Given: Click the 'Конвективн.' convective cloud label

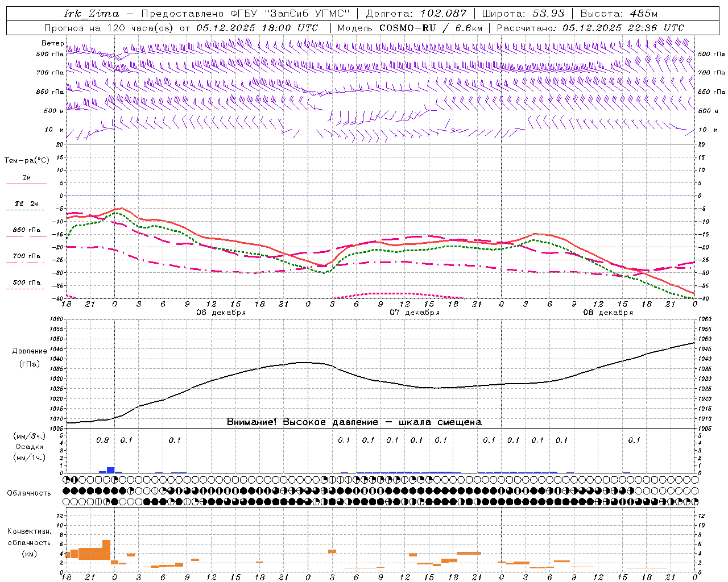Looking at the screenshot, I should coord(30,531).
